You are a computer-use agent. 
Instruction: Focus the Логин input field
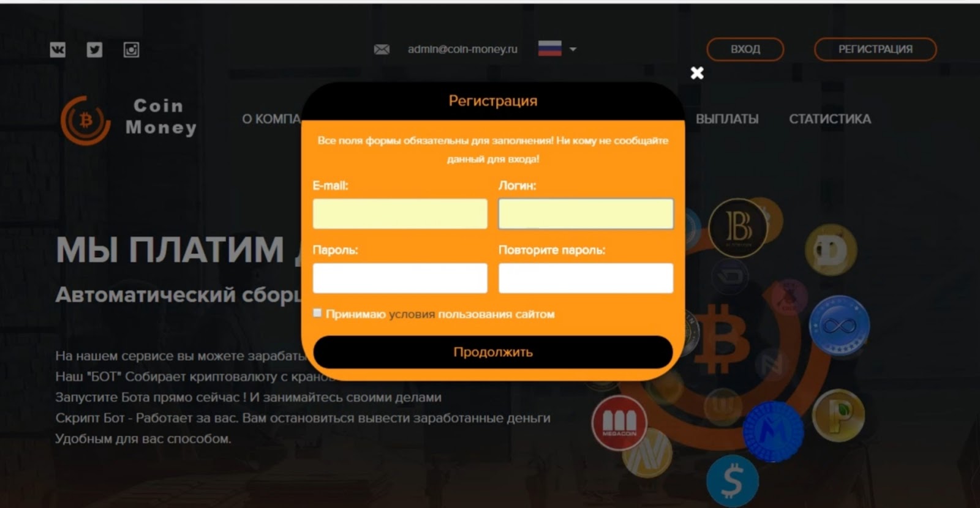point(586,214)
